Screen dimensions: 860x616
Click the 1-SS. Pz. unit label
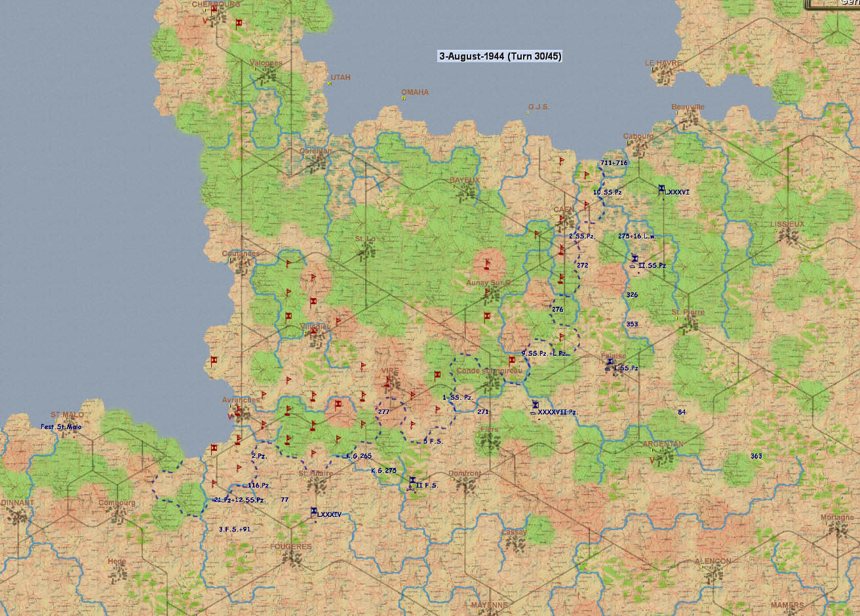point(458,398)
